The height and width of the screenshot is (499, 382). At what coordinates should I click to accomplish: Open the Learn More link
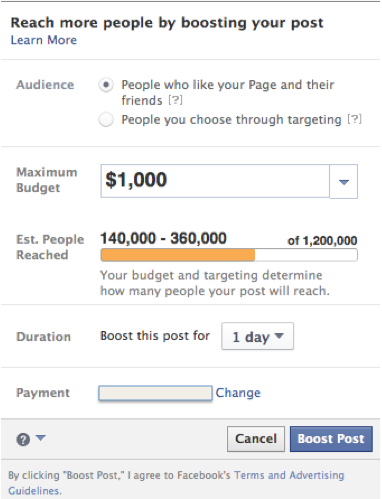point(44,40)
